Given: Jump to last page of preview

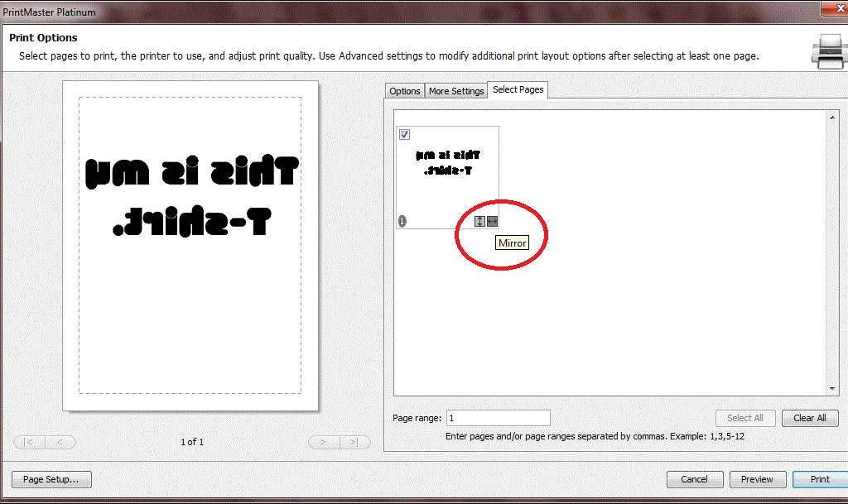Looking at the screenshot, I should (354, 442).
